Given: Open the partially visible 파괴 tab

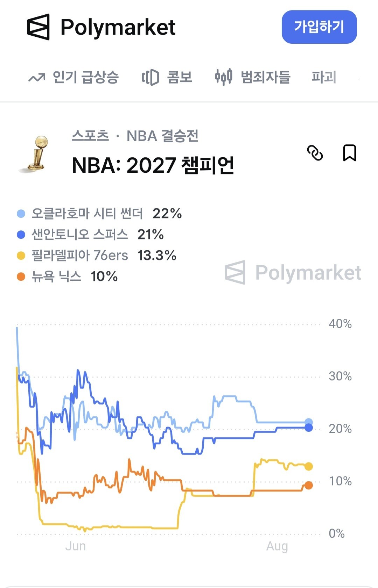Looking at the screenshot, I should pyautogui.click(x=324, y=77).
